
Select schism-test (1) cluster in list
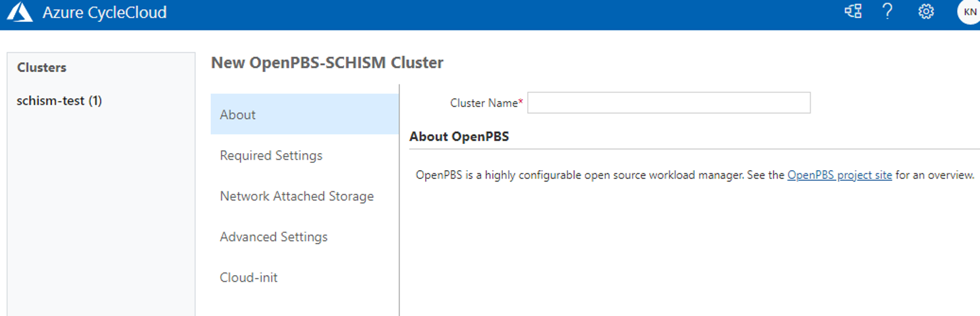coord(59,101)
